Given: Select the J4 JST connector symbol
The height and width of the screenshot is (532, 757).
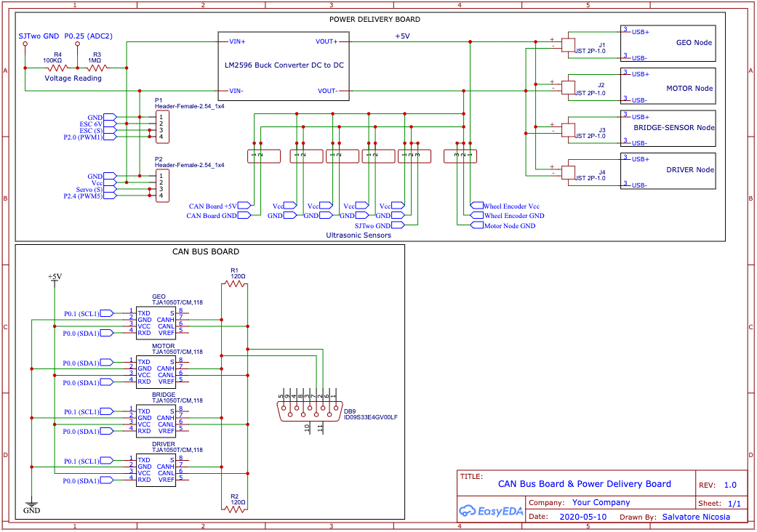Looking at the screenshot, I should pyautogui.click(x=568, y=172).
